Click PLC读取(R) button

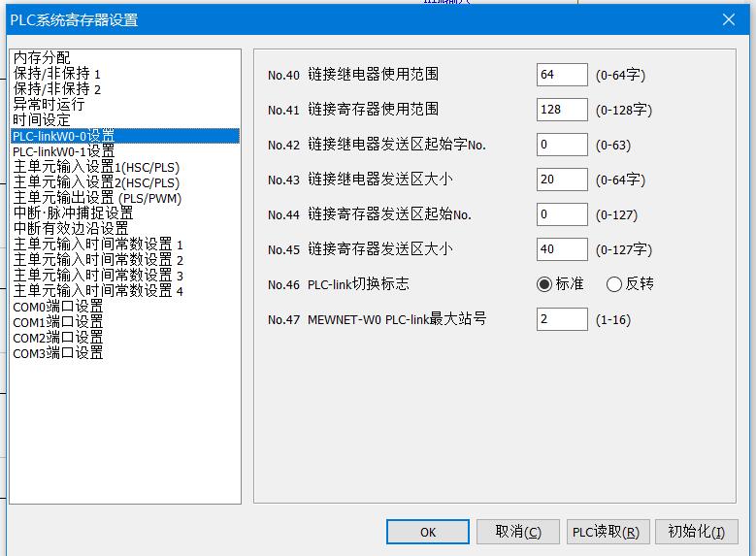click(x=605, y=532)
